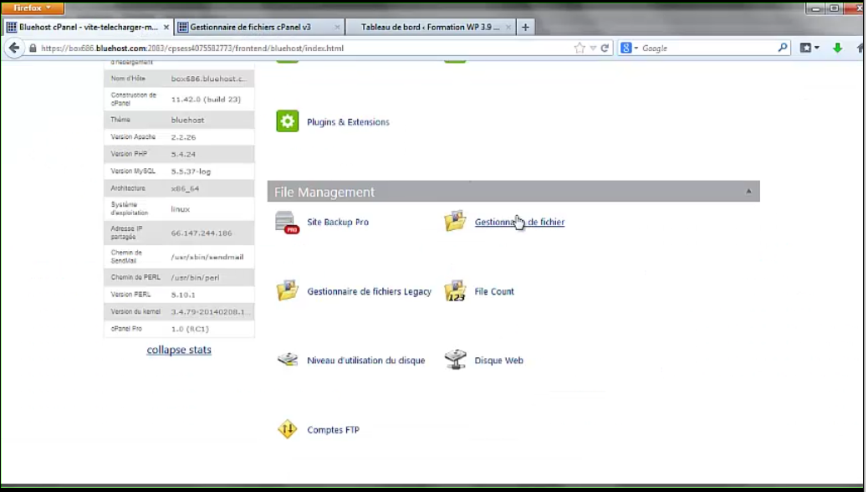Click the Niveau d'utilisation du disque icon
The width and height of the screenshot is (868, 492).
288,360
